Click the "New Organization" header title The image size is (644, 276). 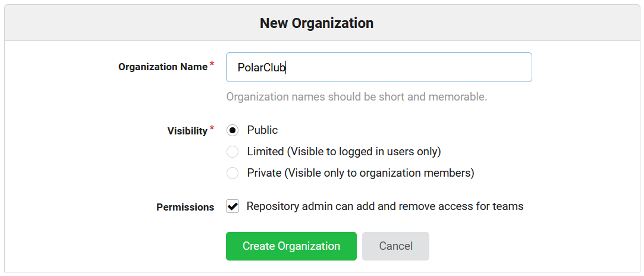pos(316,23)
